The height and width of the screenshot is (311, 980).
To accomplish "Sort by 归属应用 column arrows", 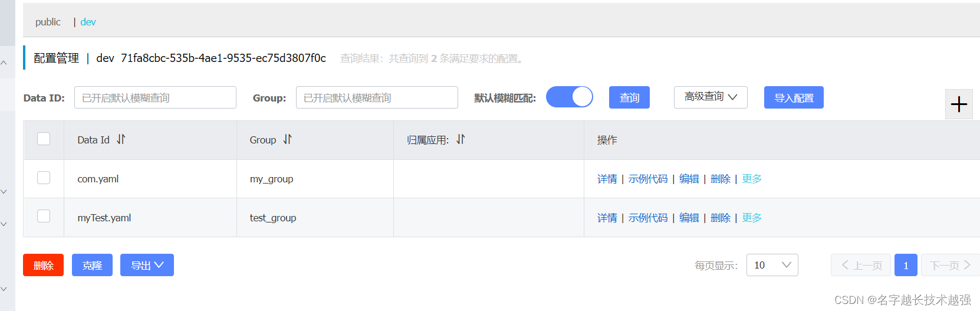I will [x=461, y=139].
